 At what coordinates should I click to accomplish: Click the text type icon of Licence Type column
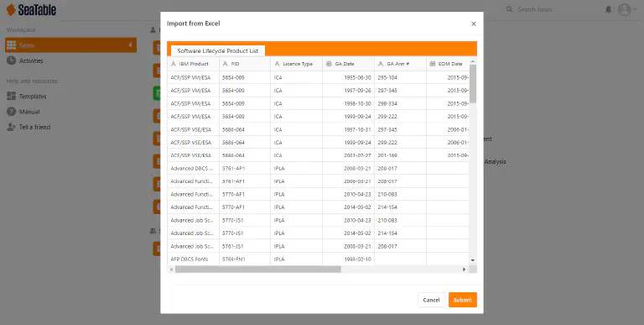point(277,64)
